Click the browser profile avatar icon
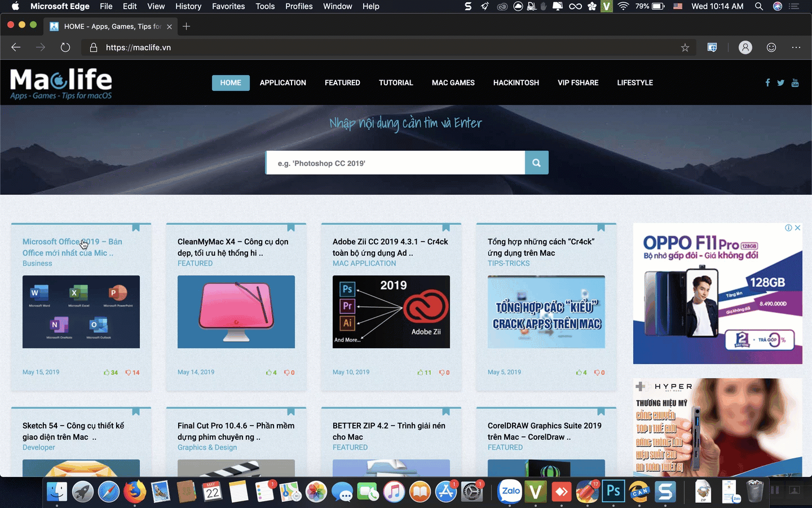Image resolution: width=812 pixels, height=508 pixels. (745, 47)
